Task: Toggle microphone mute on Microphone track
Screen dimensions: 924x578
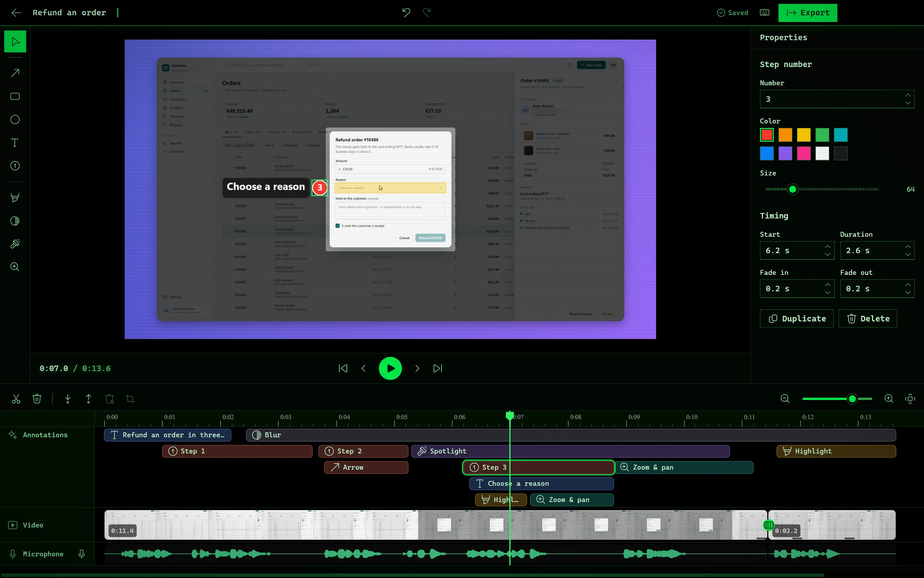Action: [x=81, y=554]
